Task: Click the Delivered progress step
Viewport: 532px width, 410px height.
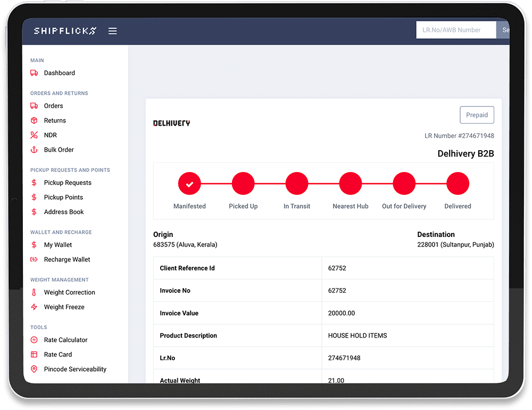Action: tap(458, 183)
